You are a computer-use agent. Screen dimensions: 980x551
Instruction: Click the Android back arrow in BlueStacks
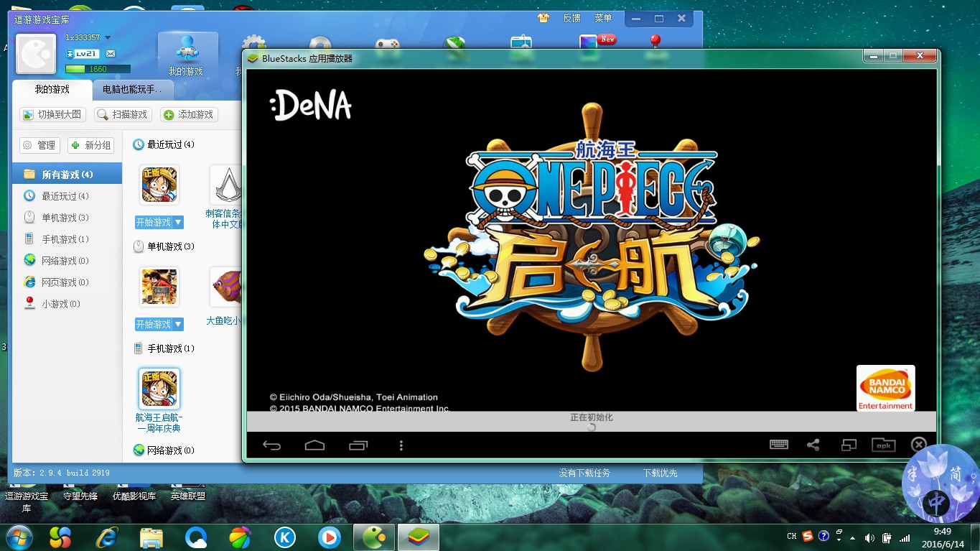271,445
